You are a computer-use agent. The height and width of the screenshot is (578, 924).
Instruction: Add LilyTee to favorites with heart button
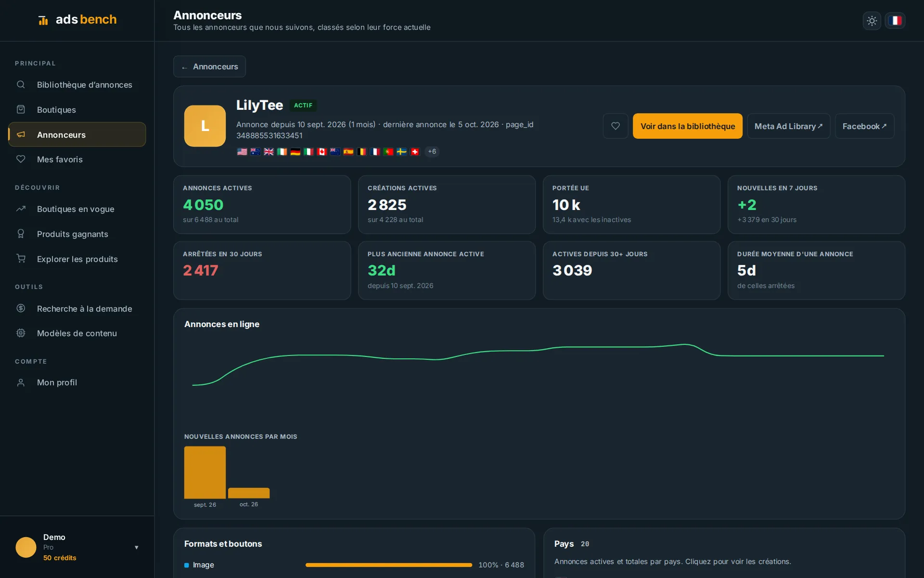615,126
